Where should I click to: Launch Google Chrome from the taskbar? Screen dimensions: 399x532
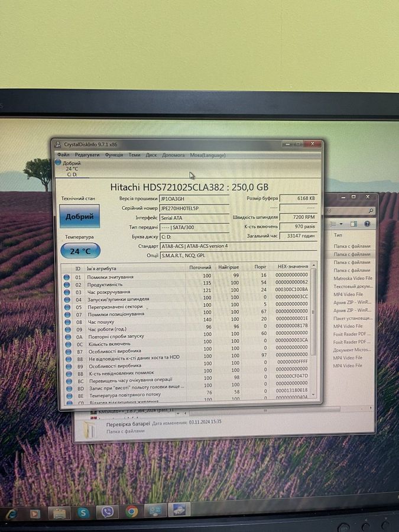point(131,511)
